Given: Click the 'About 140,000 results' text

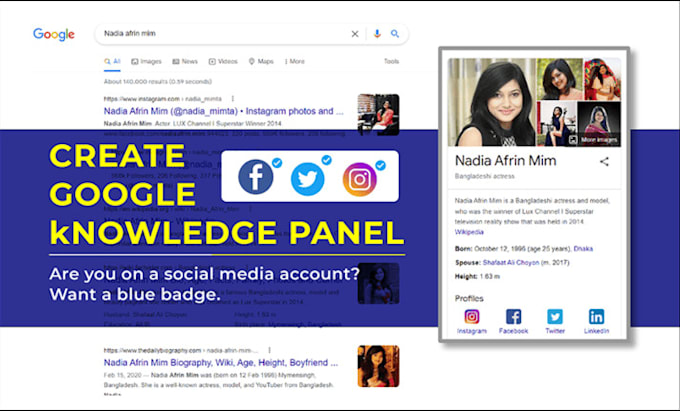Looking at the screenshot, I should pyautogui.click(x=158, y=82).
